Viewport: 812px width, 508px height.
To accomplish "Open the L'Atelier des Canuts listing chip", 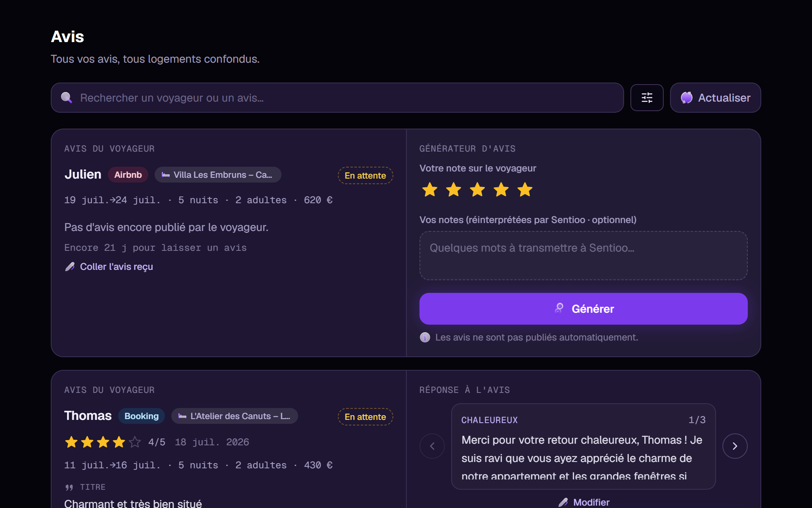I will [234, 416].
